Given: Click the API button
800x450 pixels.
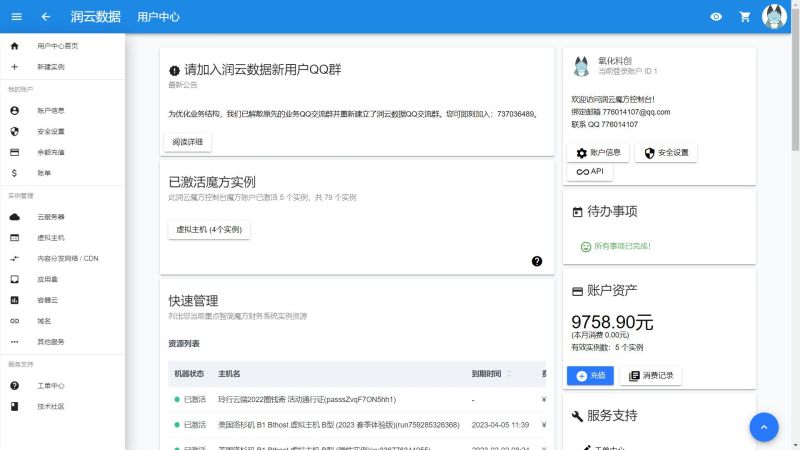Looking at the screenshot, I should [x=590, y=171].
